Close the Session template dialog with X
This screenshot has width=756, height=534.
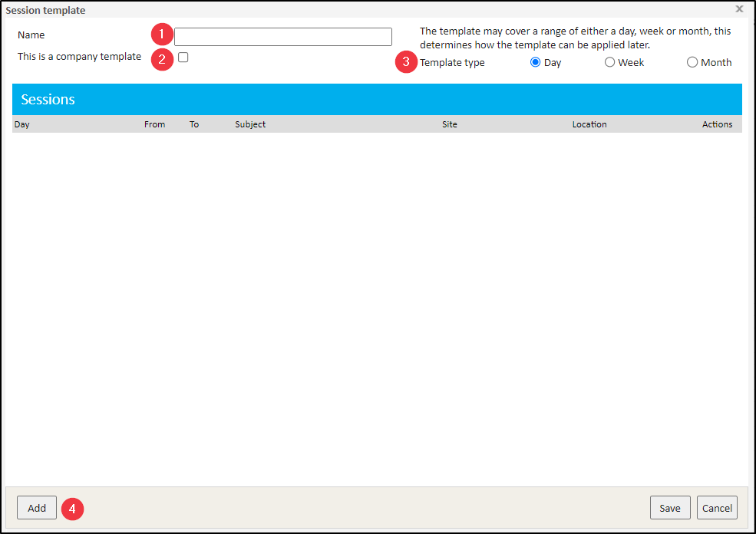(739, 9)
